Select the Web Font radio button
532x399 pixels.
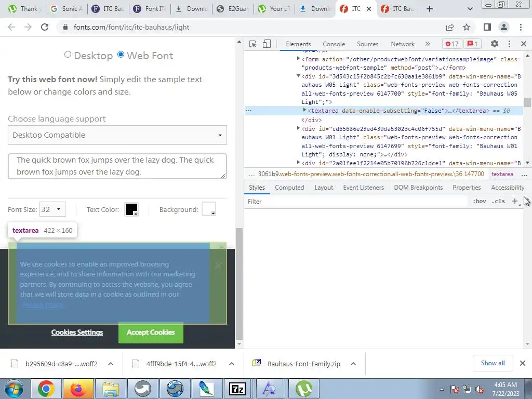pyautogui.click(x=121, y=54)
